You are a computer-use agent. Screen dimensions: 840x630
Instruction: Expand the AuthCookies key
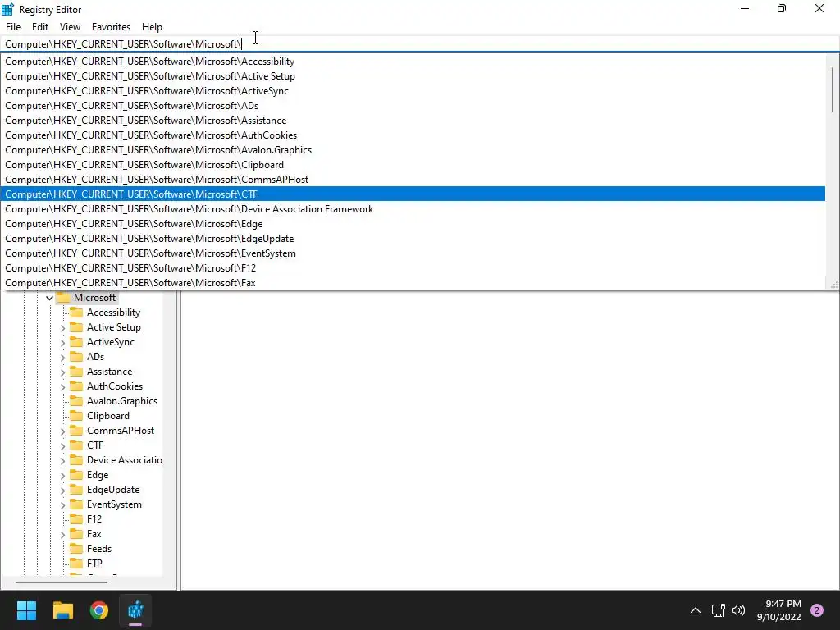pyautogui.click(x=62, y=386)
